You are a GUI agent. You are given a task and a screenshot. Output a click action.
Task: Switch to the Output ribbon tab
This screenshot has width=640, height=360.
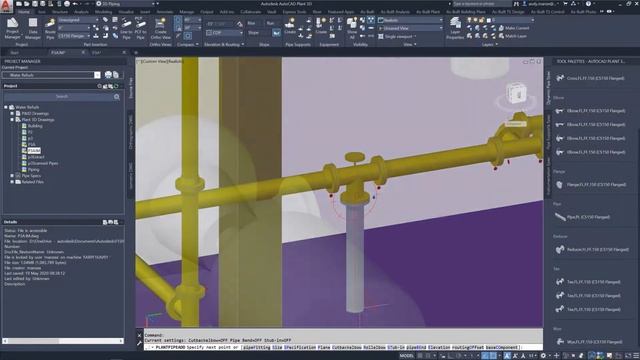click(x=207, y=12)
